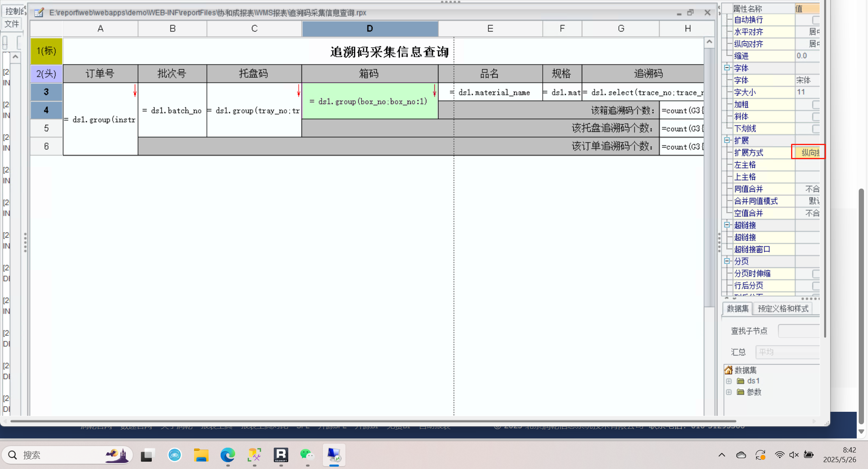Enable the 下划线 underline checkbox
This screenshot has height=469, width=868.
click(x=816, y=129)
